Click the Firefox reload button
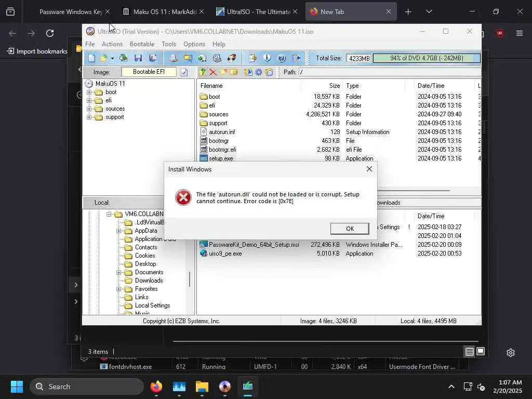Image resolution: width=532 pixels, height=399 pixels. point(50,33)
